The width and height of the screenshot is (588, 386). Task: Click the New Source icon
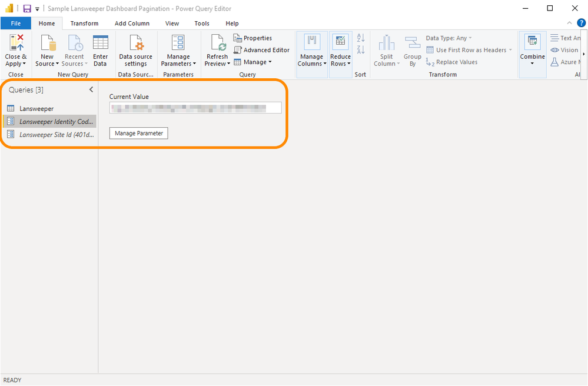(x=47, y=43)
